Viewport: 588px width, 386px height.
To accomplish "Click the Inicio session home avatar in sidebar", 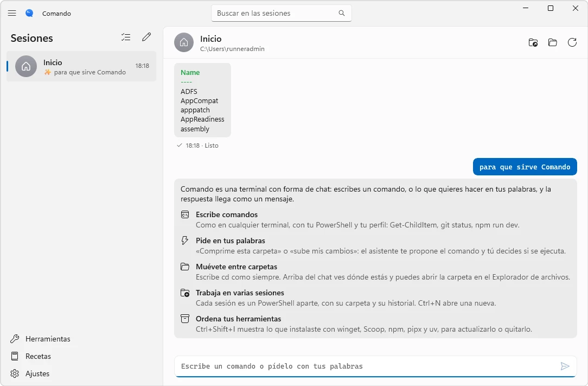I will pyautogui.click(x=26, y=66).
